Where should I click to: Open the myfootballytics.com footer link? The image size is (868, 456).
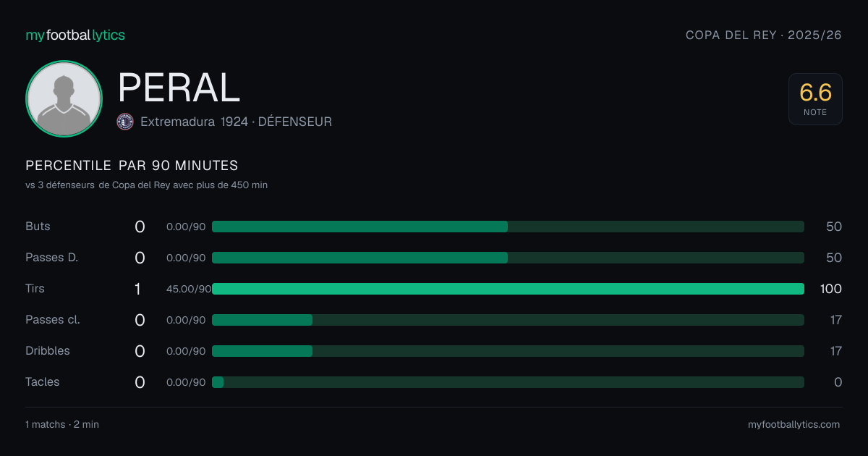click(794, 425)
